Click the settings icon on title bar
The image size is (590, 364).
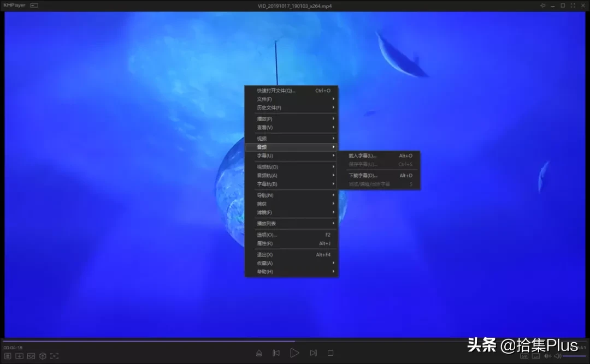pos(34,5)
